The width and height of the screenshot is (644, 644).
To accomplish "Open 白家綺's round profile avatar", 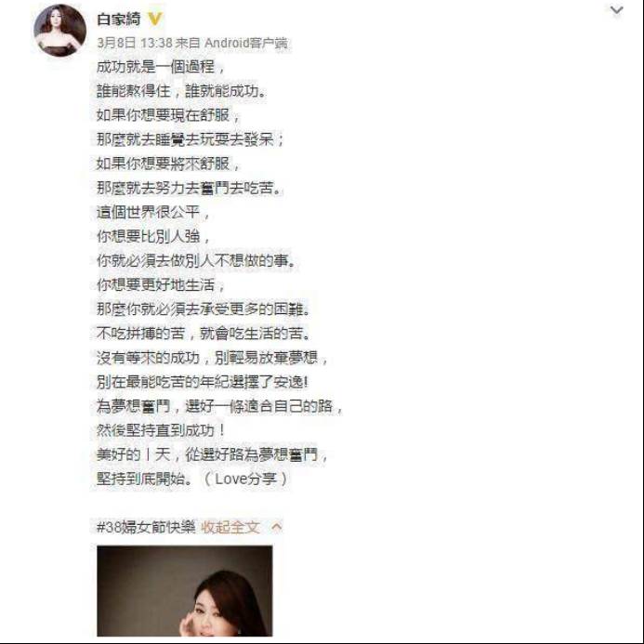I will (x=60, y=31).
